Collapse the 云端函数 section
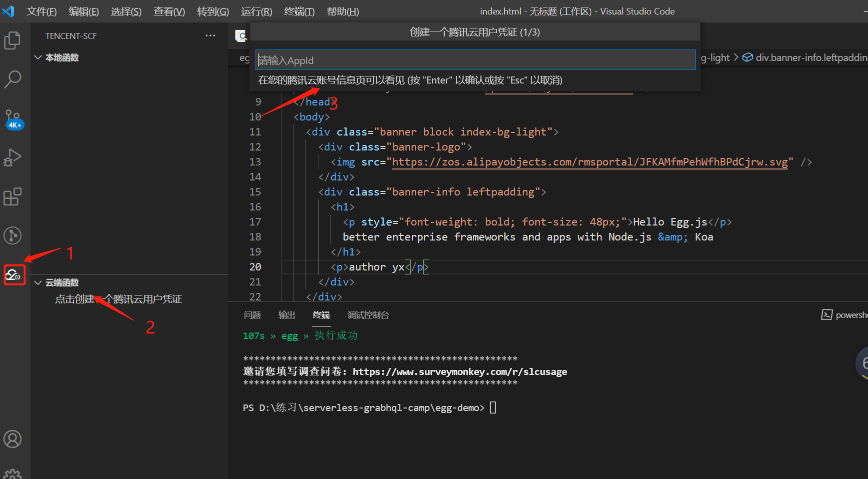The width and height of the screenshot is (868, 479). point(38,282)
